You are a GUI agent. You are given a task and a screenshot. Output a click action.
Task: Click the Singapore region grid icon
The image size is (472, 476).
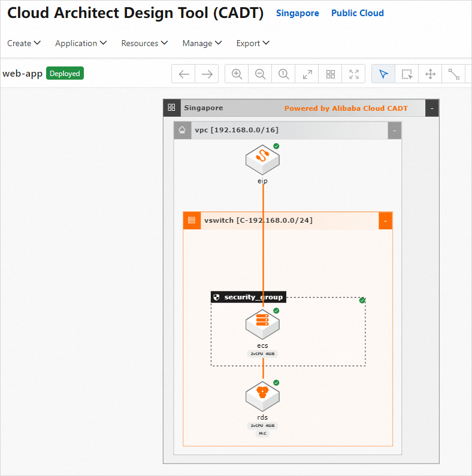tap(171, 107)
